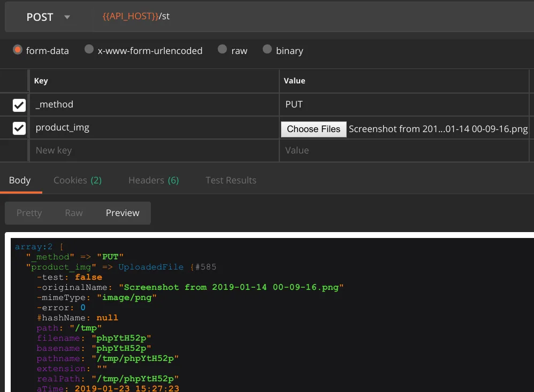The width and height of the screenshot is (534, 392).
Task: Click the Key column header
Action: tap(41, 81)
